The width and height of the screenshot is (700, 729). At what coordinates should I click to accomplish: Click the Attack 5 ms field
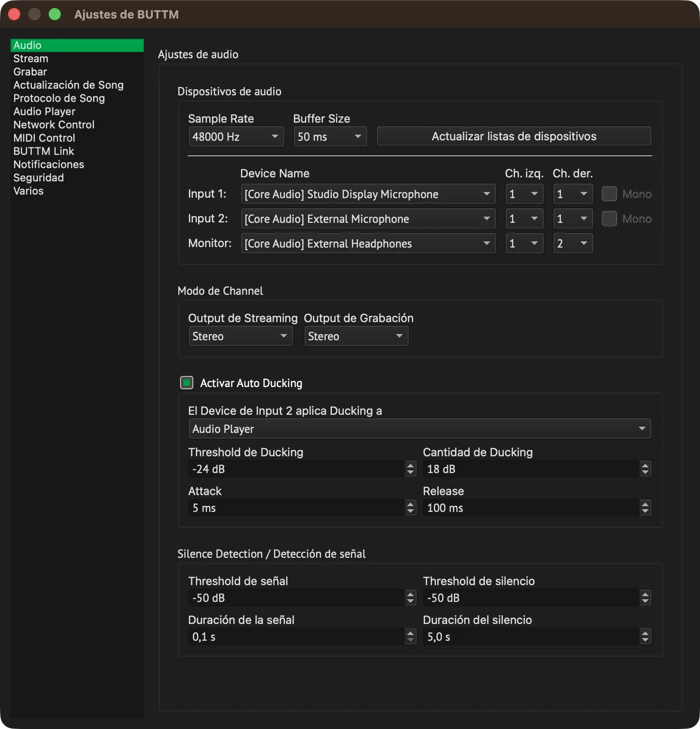click(297, 507)
